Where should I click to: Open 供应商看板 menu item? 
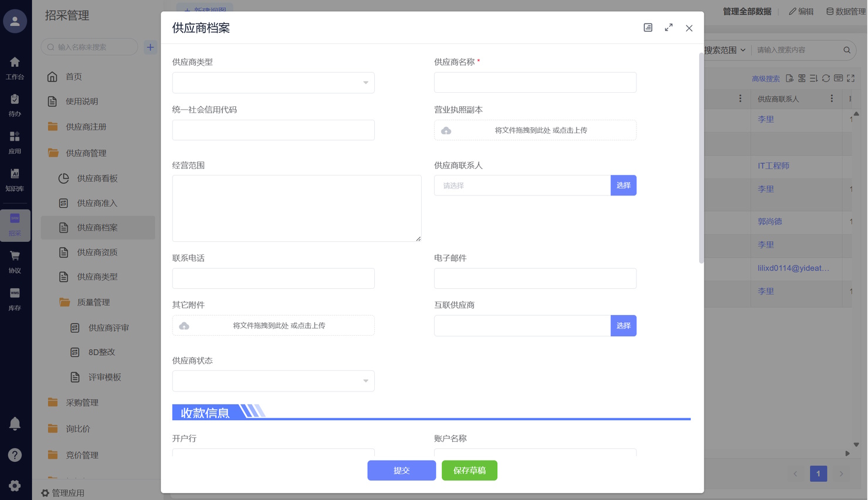click(x=97, y=178)
